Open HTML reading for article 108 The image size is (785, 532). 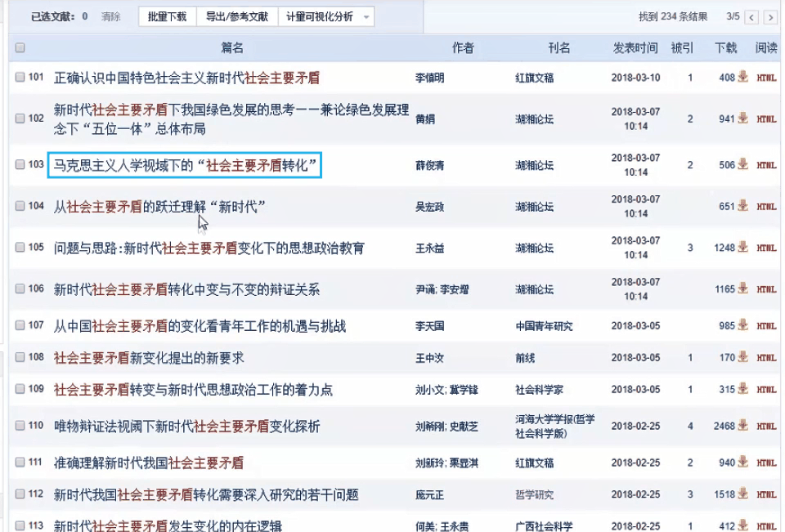coord(766,358)
